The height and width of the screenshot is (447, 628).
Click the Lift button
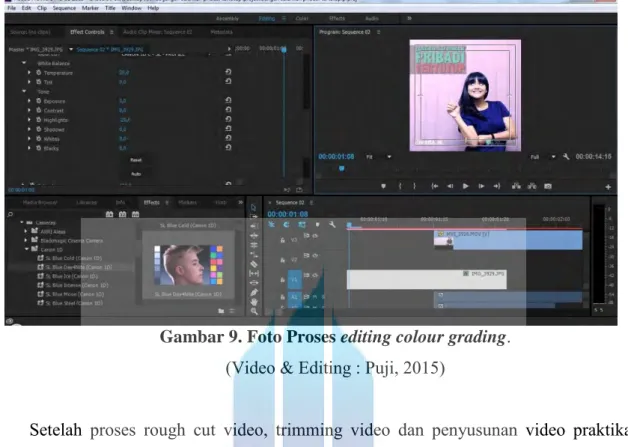coord(516,186)
